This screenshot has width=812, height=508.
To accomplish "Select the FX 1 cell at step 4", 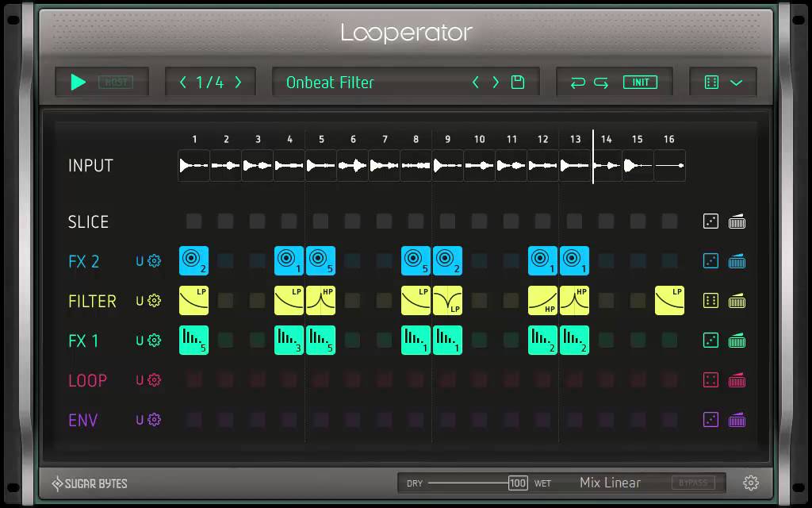I will [x=289, y=340].
